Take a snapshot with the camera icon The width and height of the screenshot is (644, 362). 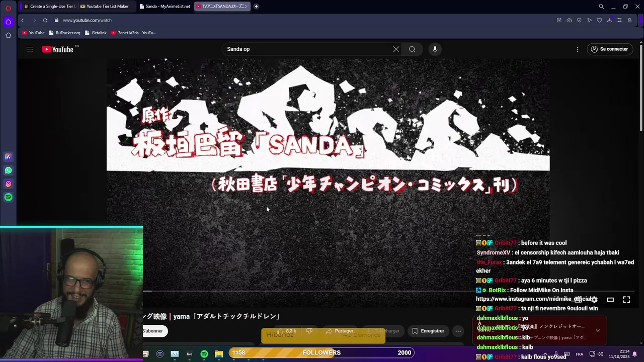tap(569, 20)
